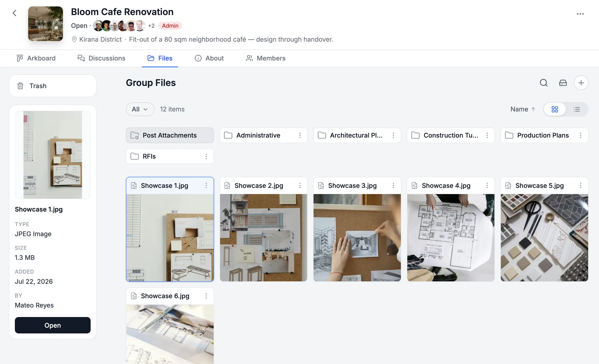This screenshot has height=364, width=599.
Task: Open the About tab
Action: click(209, 58)
